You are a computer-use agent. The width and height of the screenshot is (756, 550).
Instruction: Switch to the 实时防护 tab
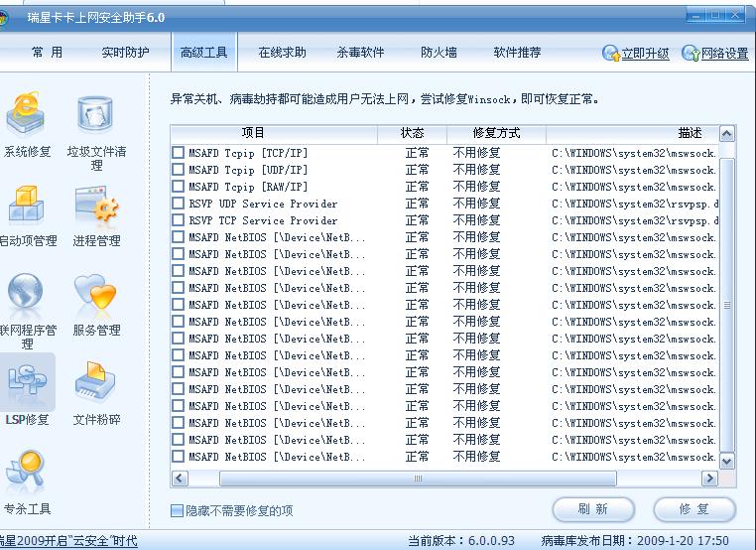(x=125, y=52)
